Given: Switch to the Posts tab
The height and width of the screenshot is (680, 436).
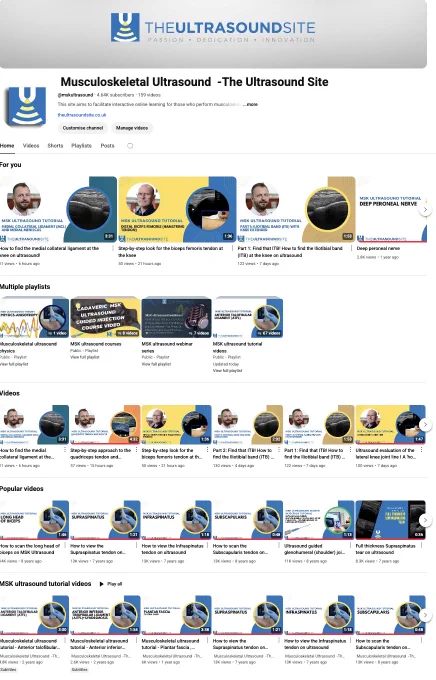Looking at the screenshot, I should point(108,146).
